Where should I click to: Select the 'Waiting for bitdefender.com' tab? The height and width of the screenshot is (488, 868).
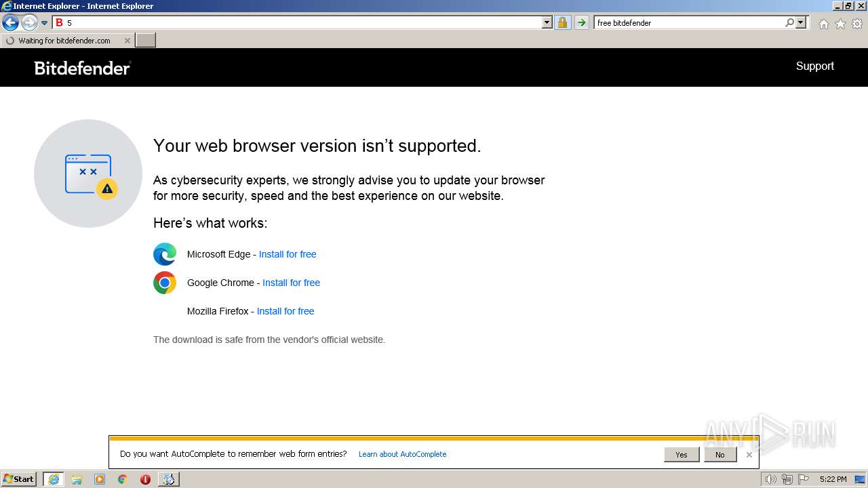[67, 41]
